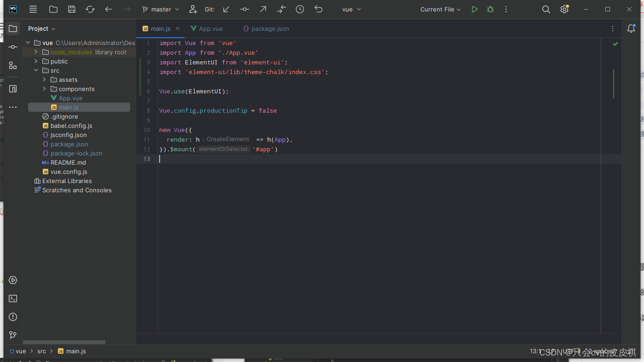Open jsconfig.json in the tree
644x362 pixels.
coord(64,135)
